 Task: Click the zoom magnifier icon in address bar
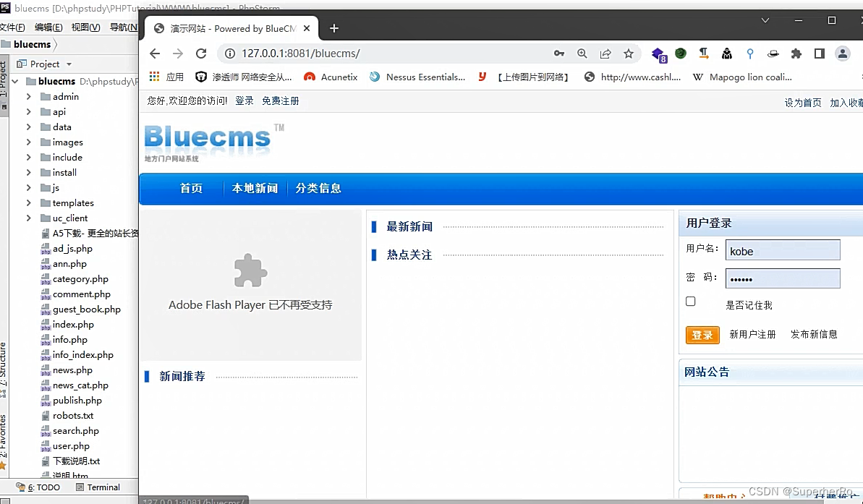(x=582, y=54)
